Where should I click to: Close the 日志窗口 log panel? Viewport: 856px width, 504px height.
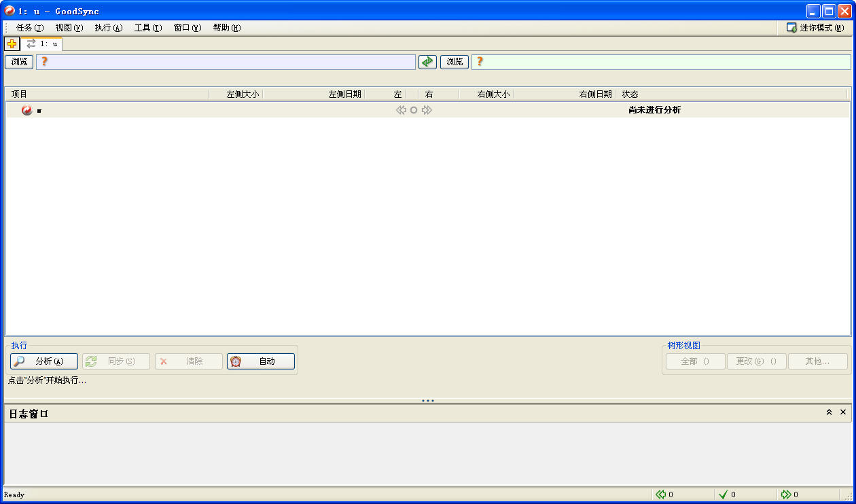(x=843, y=412)
